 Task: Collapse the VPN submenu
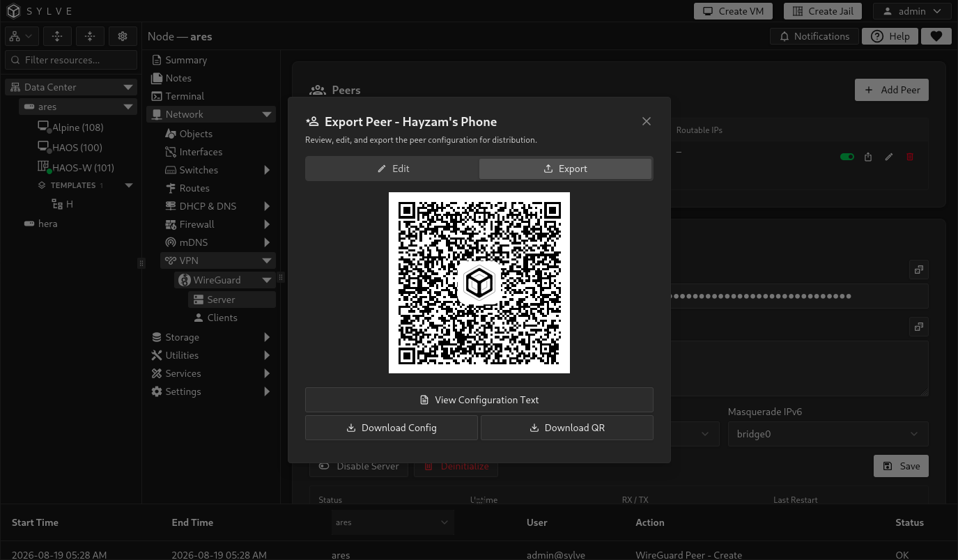(267, 260)
